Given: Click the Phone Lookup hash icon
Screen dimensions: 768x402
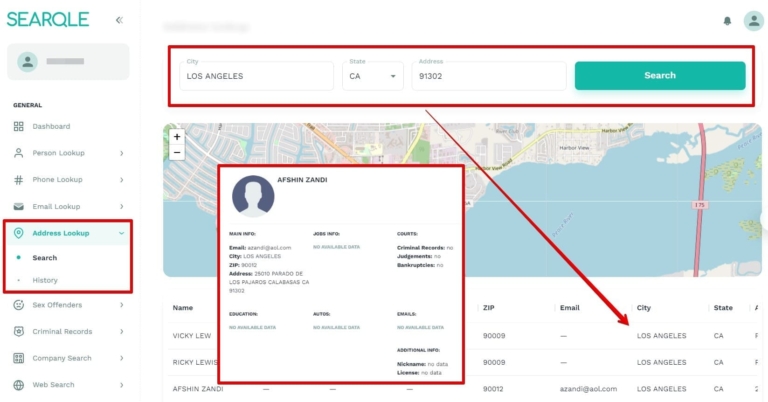Looking at the screenshot, I should click(x=19, y=180).
